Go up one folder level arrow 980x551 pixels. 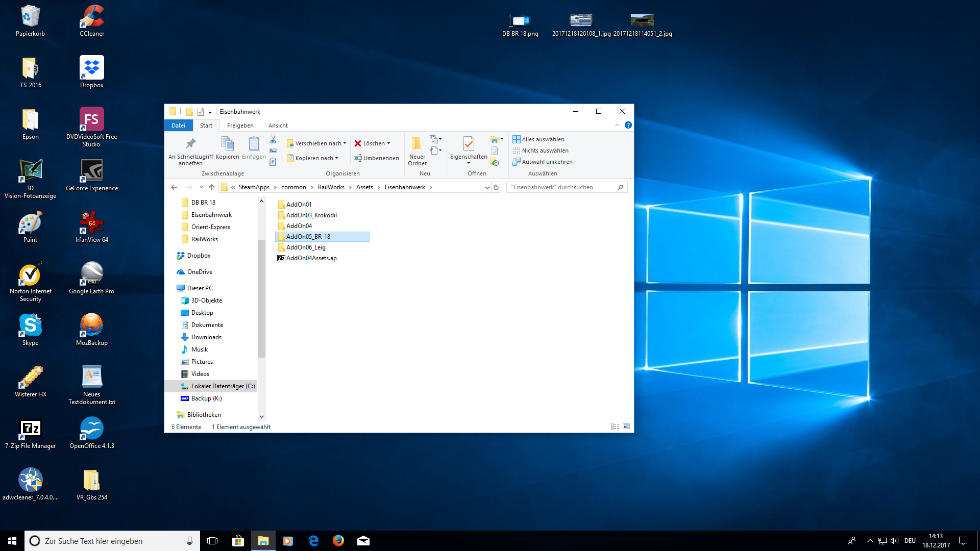pos(212,187)
